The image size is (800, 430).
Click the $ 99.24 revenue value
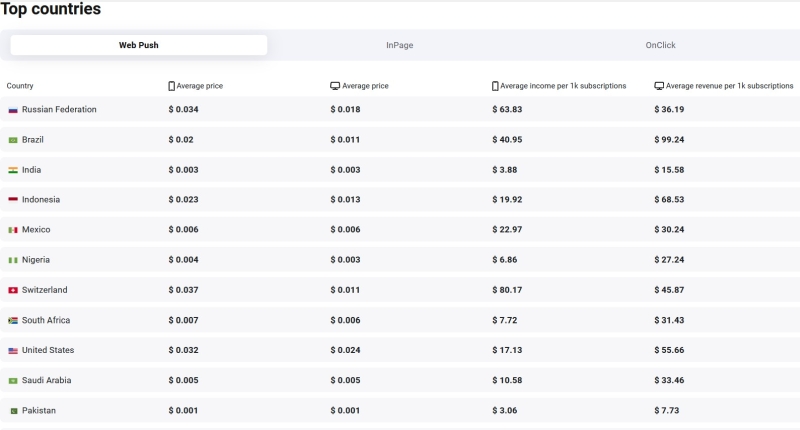669,139
